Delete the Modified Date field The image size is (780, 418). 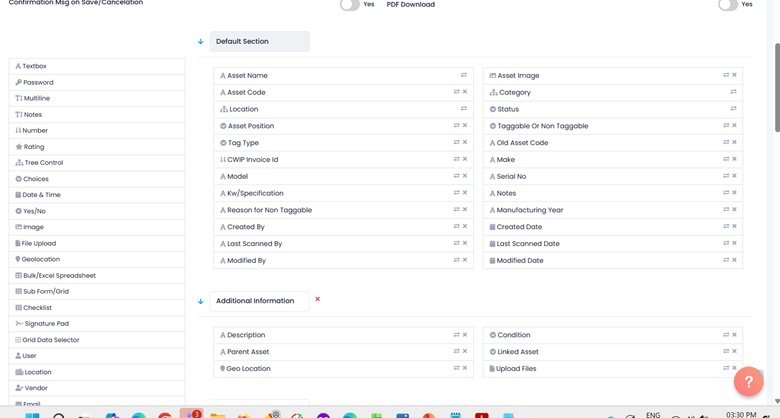(734, 260)
